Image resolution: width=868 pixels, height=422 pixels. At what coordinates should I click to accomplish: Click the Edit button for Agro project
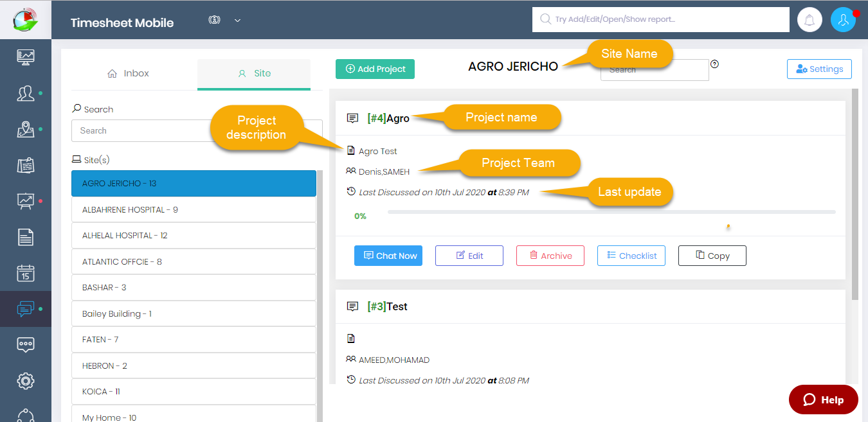click(x=469, y=256)
